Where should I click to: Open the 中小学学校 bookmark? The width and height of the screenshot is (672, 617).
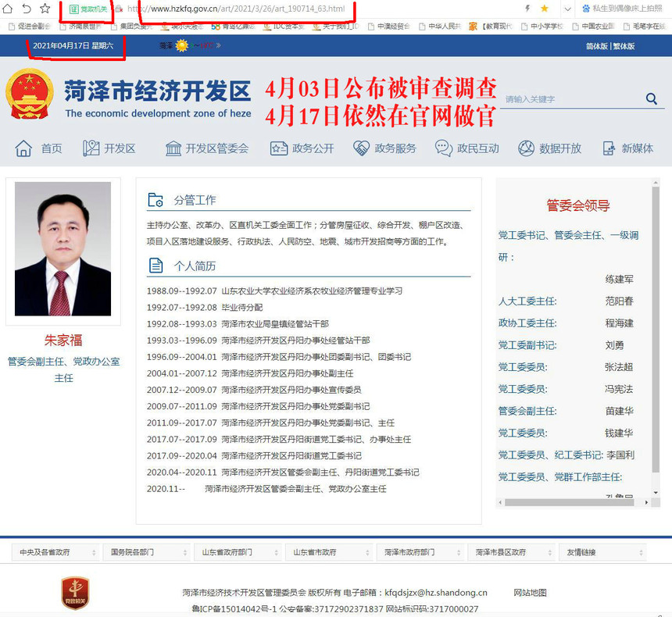(542, 27)
